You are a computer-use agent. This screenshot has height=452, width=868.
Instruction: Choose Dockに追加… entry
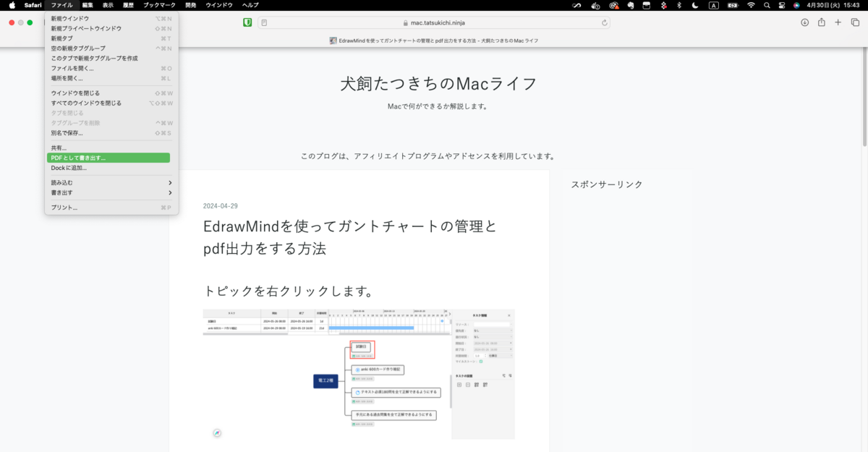point(111,168)
